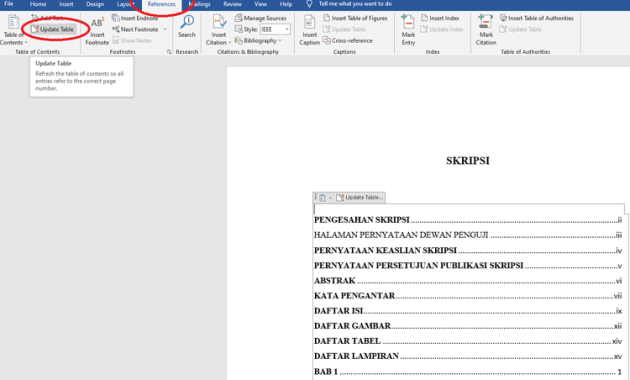
Task: Click the Update Table button in ribbon
Action: coord(53,29)
